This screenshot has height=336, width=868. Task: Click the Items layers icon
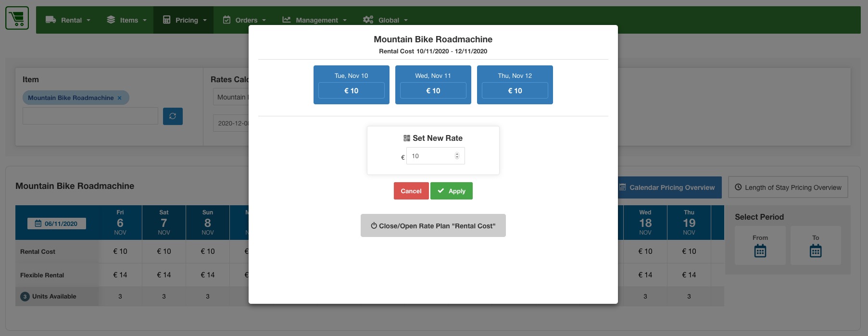pyautogui.click(x=111, y=20)
